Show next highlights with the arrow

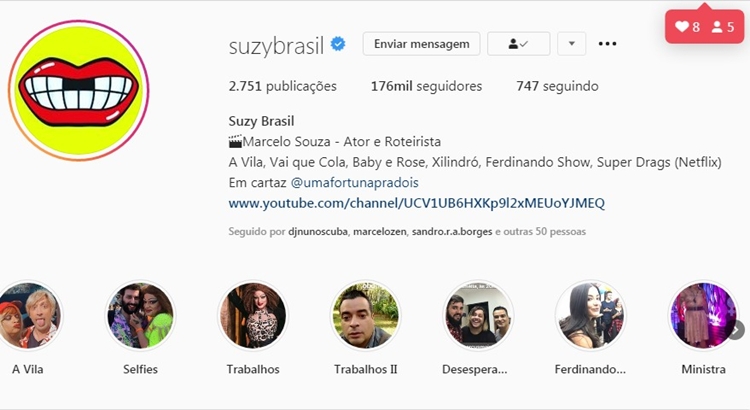click(x=737, y=330)
